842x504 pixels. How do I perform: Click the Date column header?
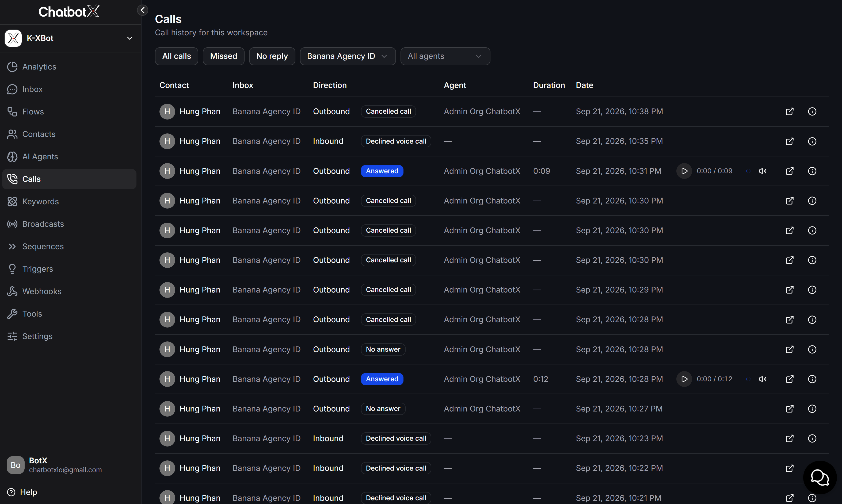click(x=584, y=85)
